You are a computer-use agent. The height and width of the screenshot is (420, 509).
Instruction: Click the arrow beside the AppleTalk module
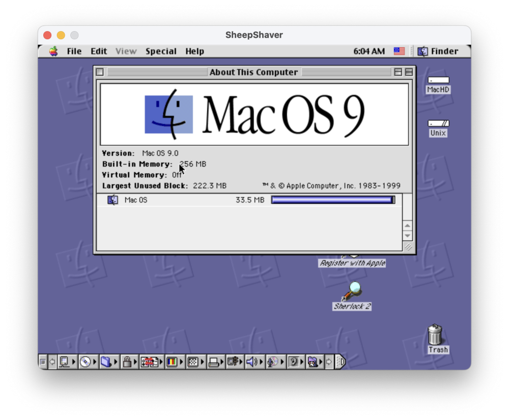tap(74, 361)
